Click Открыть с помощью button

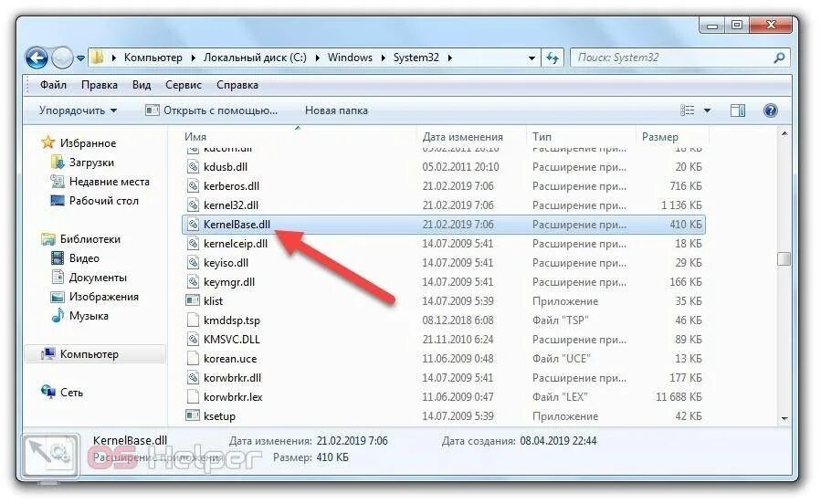coord(212,110)
